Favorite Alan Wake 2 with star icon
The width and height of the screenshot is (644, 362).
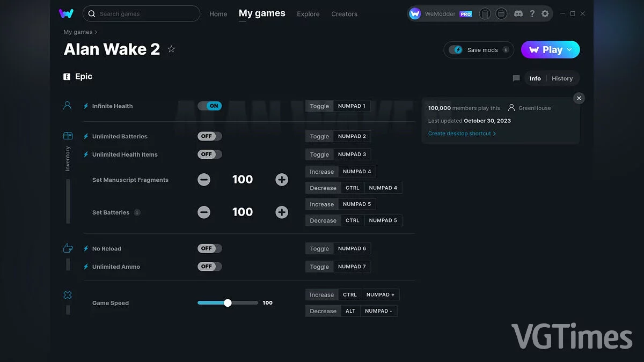[x=171, y=49]
